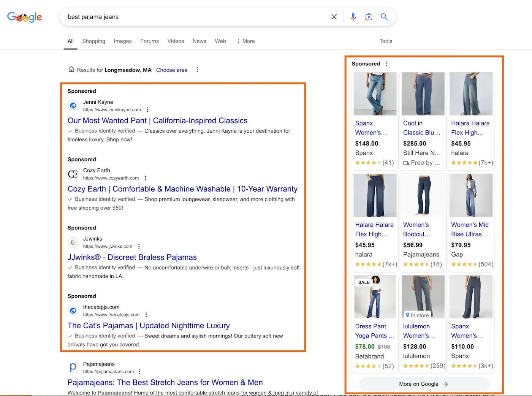Open top-row Halara Flex High jeans image

point(471,94)
